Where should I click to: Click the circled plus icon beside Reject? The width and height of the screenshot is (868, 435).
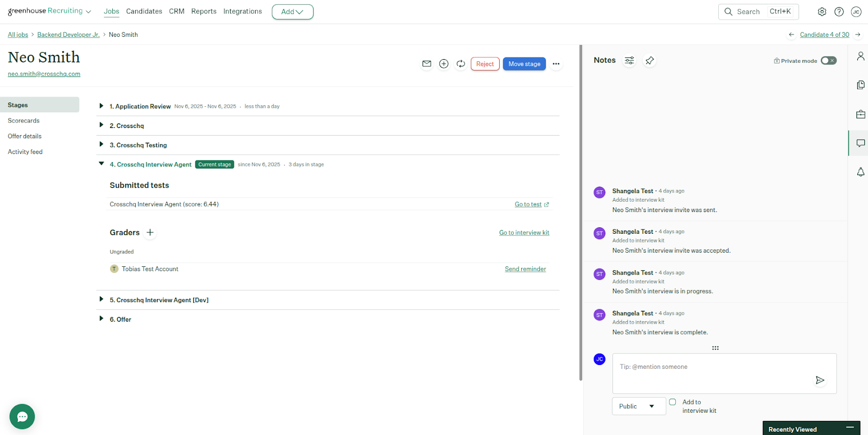coord(444,64)
